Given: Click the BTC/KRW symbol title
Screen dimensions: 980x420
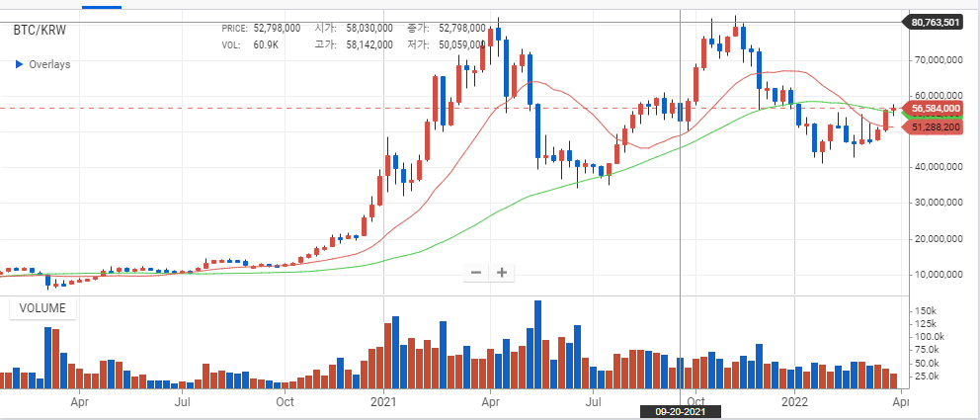Looking at the screenshot, I should coord(40,30).
